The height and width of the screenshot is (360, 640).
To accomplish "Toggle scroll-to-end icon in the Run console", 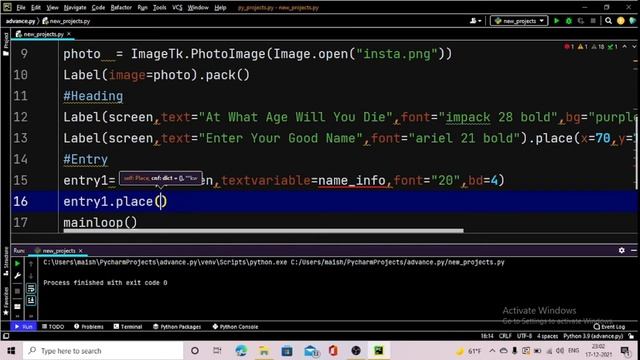I will (x=31, y=301).
